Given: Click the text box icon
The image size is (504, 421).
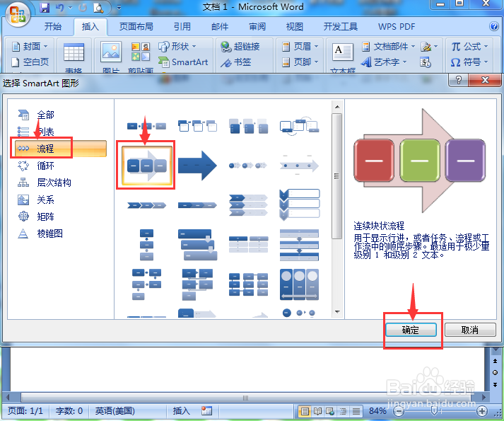Looking at the screenshot, I should [x=342, y=52].
